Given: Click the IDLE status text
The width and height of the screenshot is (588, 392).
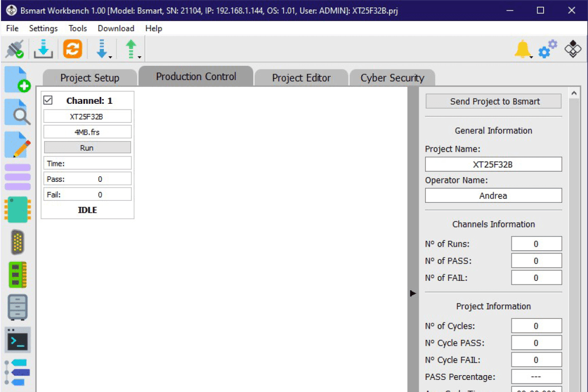Looking at the screenshot, I should pos(88,210).
